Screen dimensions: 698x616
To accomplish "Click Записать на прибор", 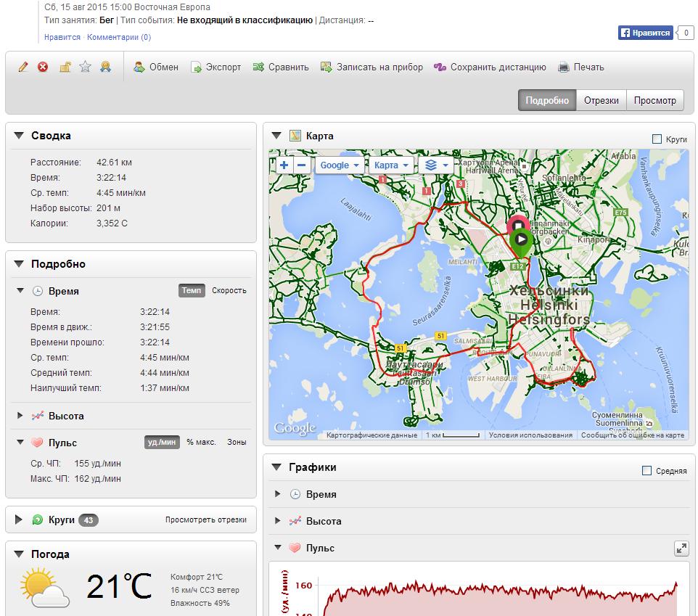I will [x=371, y=67].
